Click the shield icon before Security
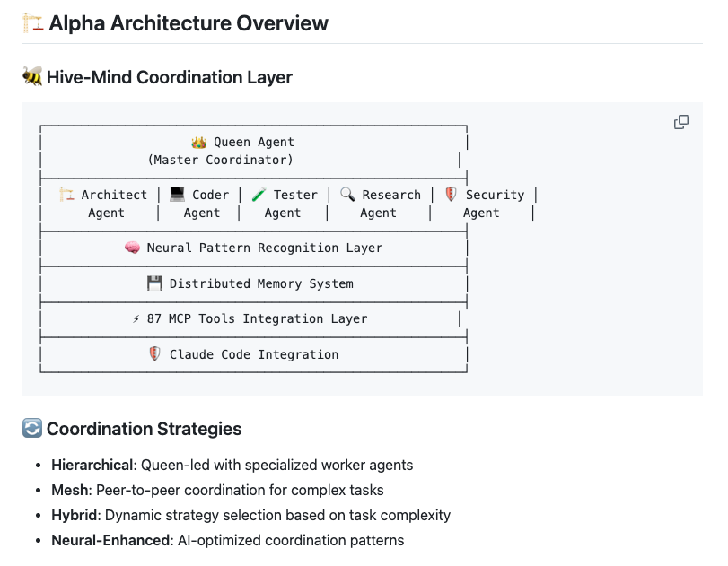Screen dimensions: 728x566 451,195
